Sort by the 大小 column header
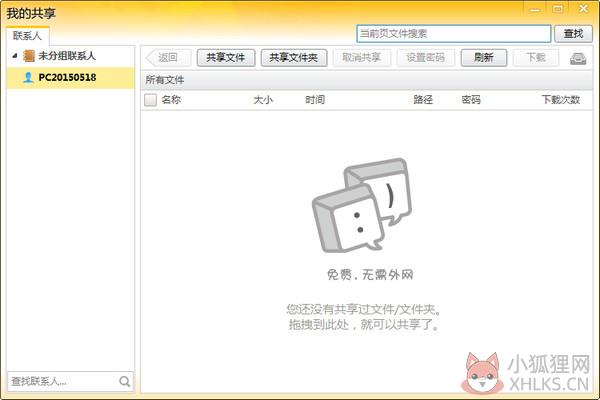Image resolution: width=600 pixels, height=400 pixels. click(x=263, y=100)
